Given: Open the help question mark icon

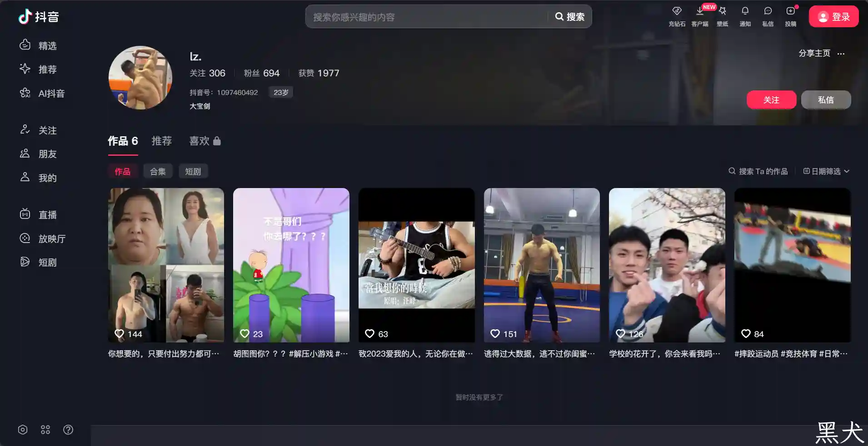Looking at the screenshot, I should [x=68, y=430].
